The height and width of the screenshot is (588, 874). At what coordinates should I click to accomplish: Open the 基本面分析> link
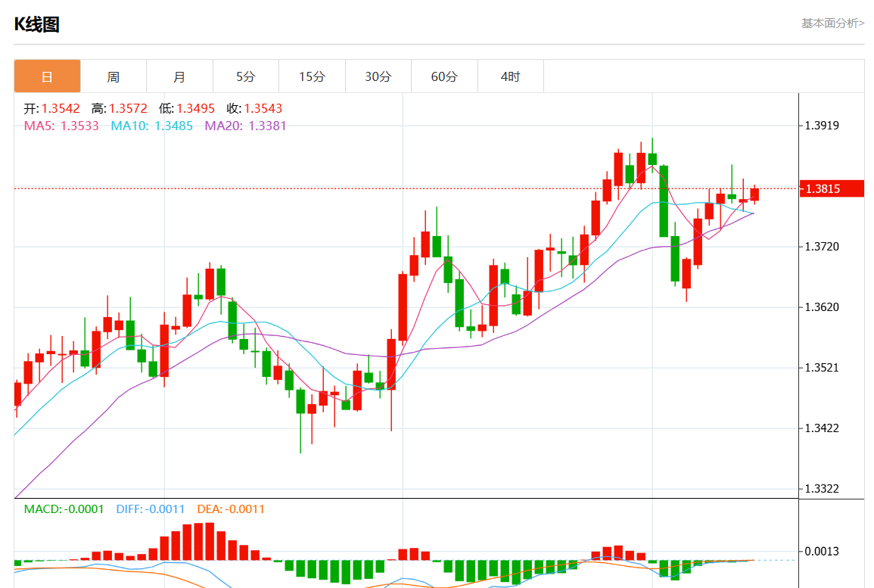tap(832, 23)
